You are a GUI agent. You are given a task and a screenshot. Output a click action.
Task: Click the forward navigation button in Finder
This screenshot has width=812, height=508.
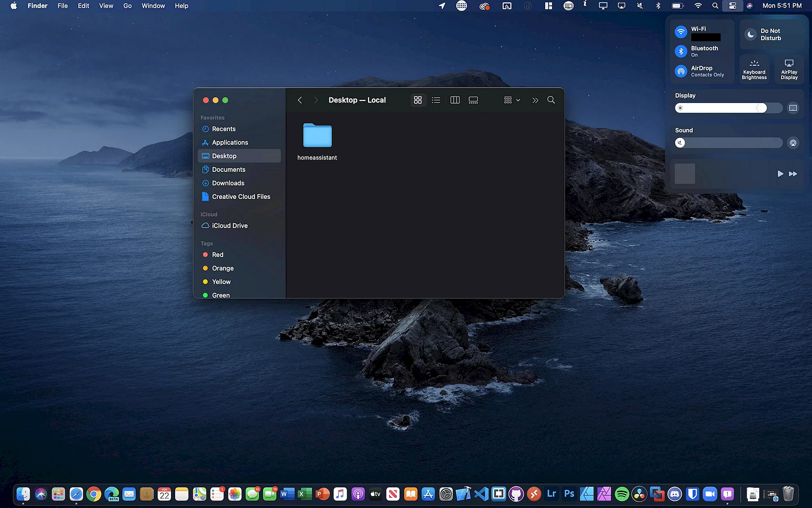(x=315, y=99)
